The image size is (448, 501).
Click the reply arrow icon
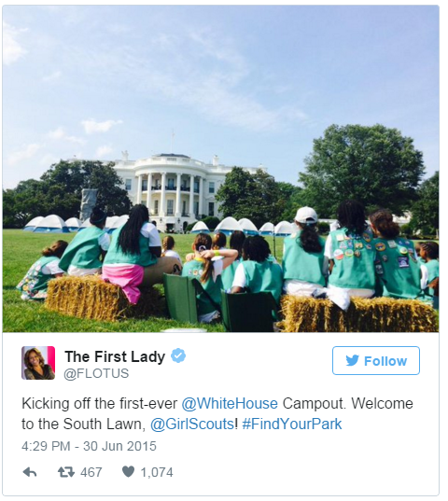tap(30, 472)
